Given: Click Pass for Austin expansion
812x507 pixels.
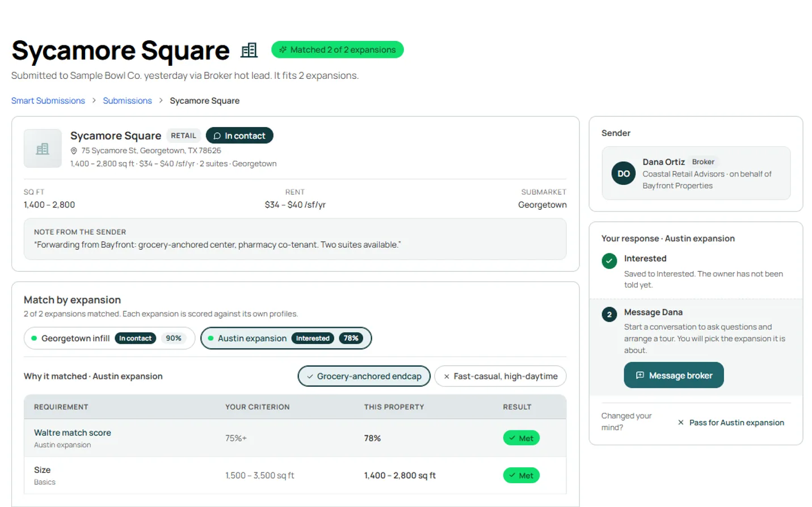Looking at the screenshot, I should pyautogui.click(x=731, y=422).
